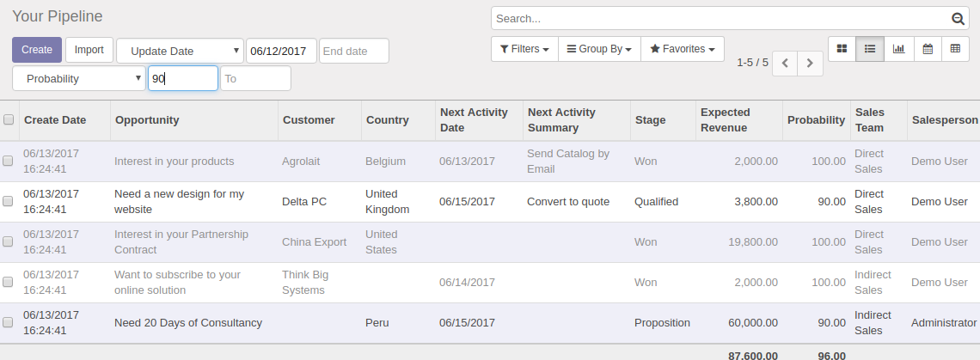Open the Probability field dropdown

79,78
